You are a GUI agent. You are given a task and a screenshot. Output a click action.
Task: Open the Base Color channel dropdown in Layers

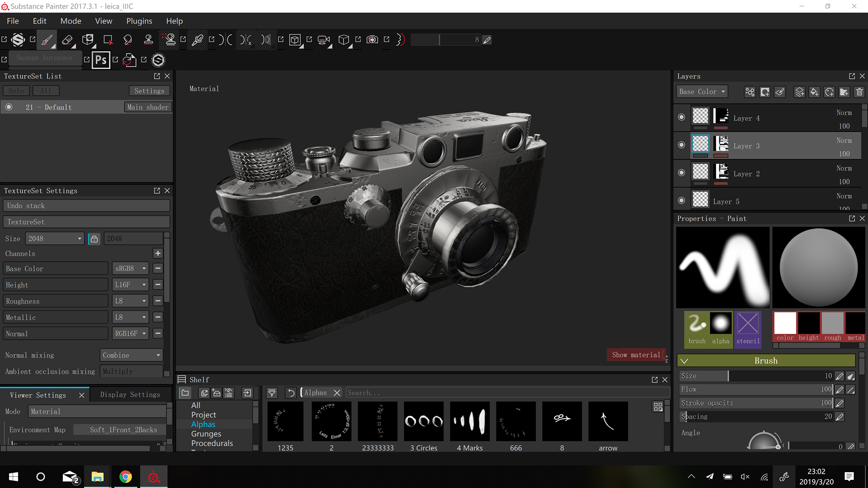coord(702,92)
